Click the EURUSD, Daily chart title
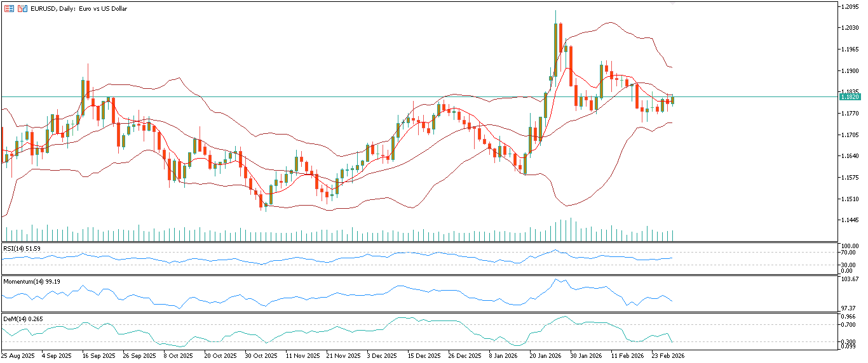The width and height of the screenshot is (868, 363). (79, 9)
